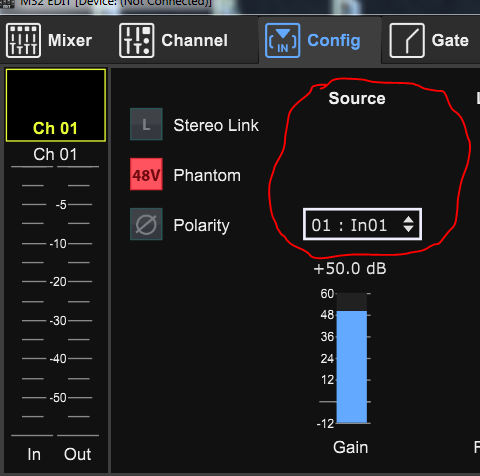Click the +50.0 dB gain value field
Screen dimensions: 480x476
[350, 268]
